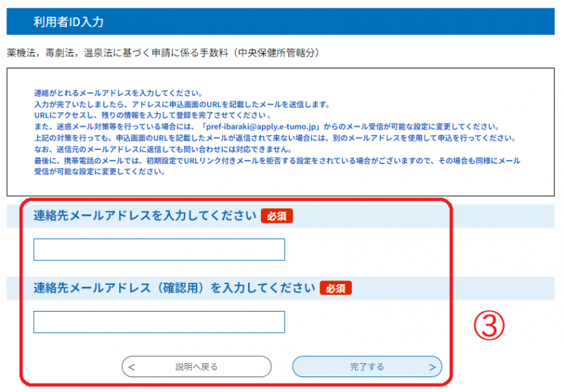Click the procedure title 薬機法，毒劇法，温泉法 text
The height and width of the screenshot is (392, 564).
point(164,53)
